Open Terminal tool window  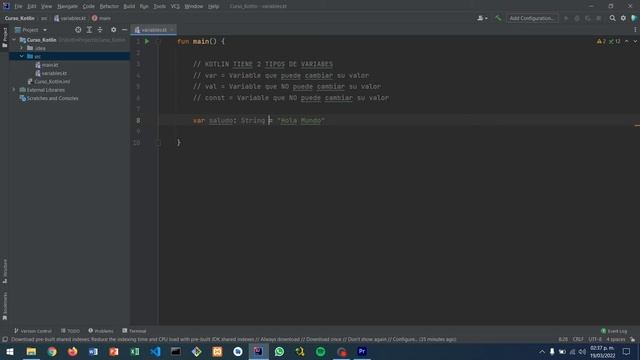[134, 331]
